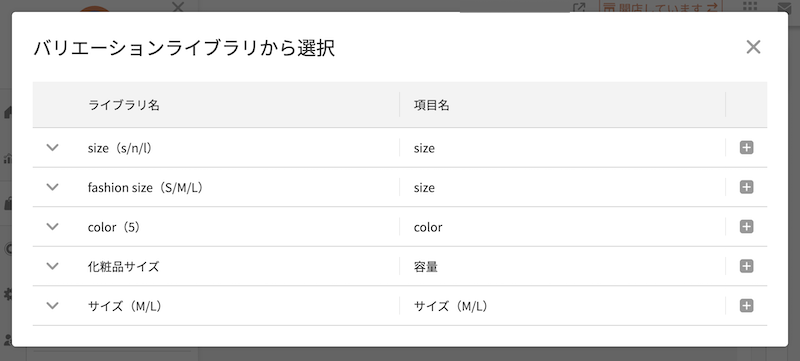Expand the size (s/n/l) row chevron
The height and width of the screenshot is (361, 800).
(x=53, y=148)
